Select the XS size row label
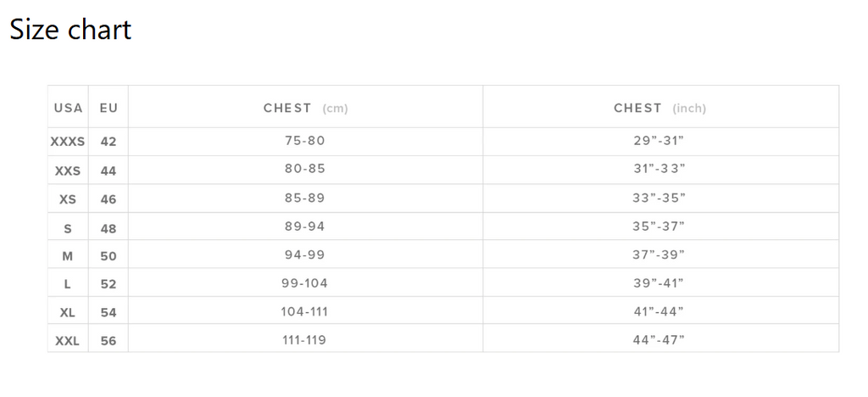 (68, 199)
